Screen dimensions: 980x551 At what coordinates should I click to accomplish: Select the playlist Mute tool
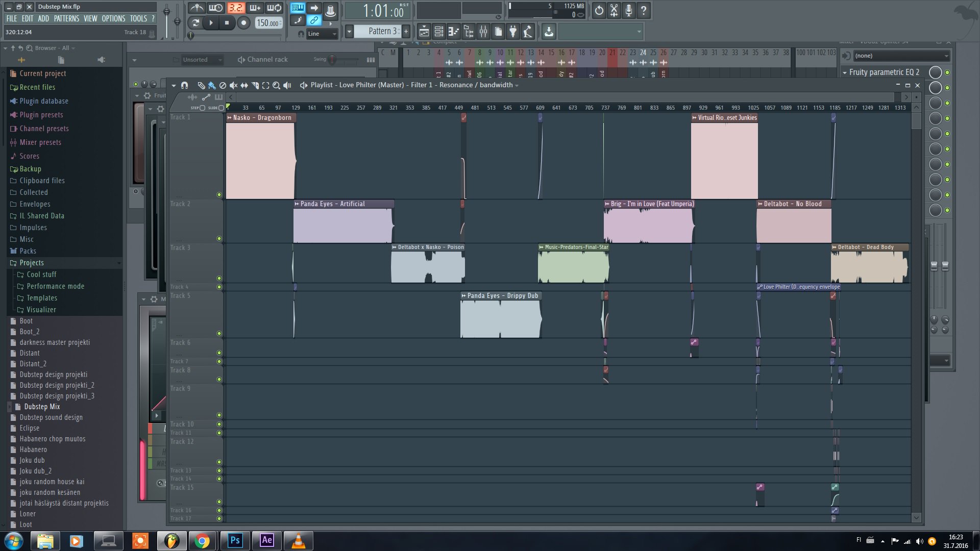coord(233,85)
